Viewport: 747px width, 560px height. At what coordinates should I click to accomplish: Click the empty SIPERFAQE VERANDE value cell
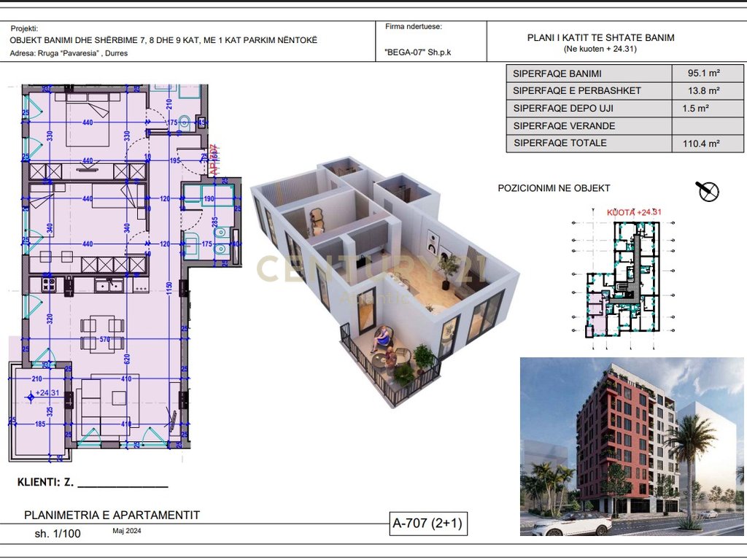(703, 126)
